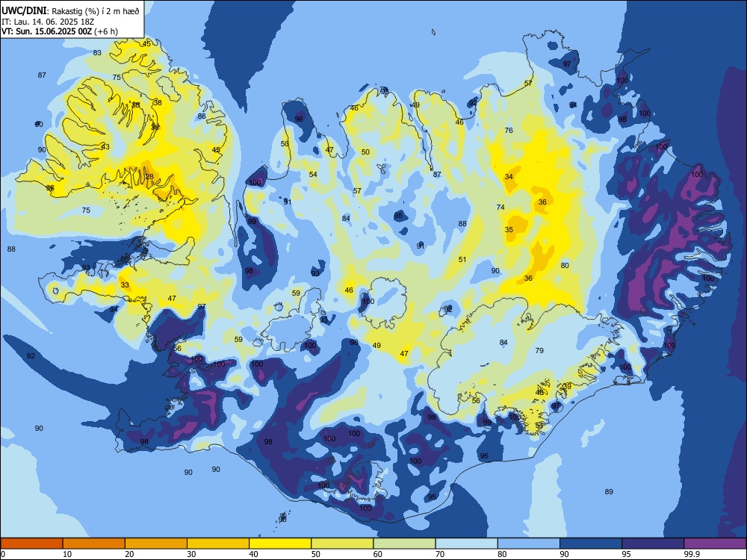Click the map humidity value 28

tap(149, 177)
